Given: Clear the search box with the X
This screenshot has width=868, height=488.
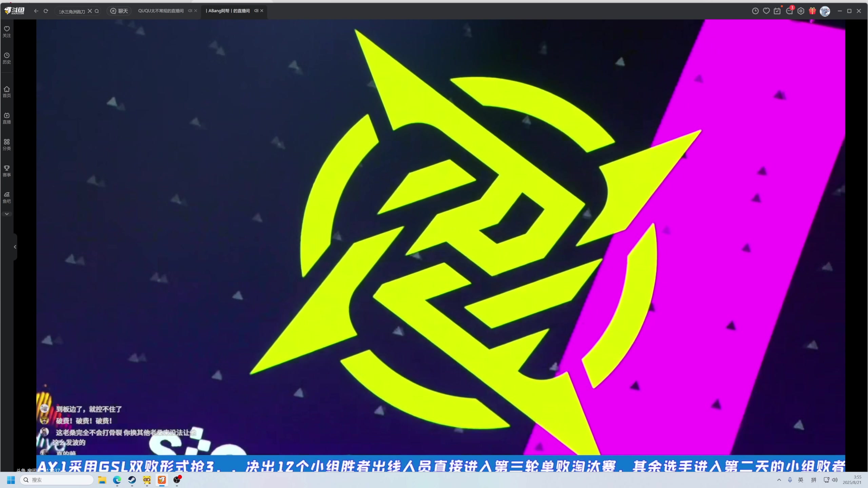Looking at the screenshot, I should coord(90,11).
